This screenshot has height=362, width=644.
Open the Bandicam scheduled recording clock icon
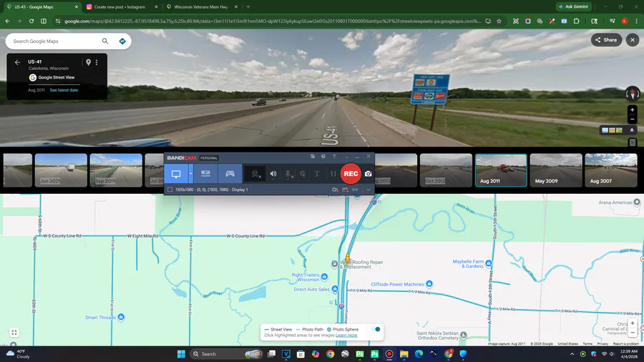tap(323, 157)
